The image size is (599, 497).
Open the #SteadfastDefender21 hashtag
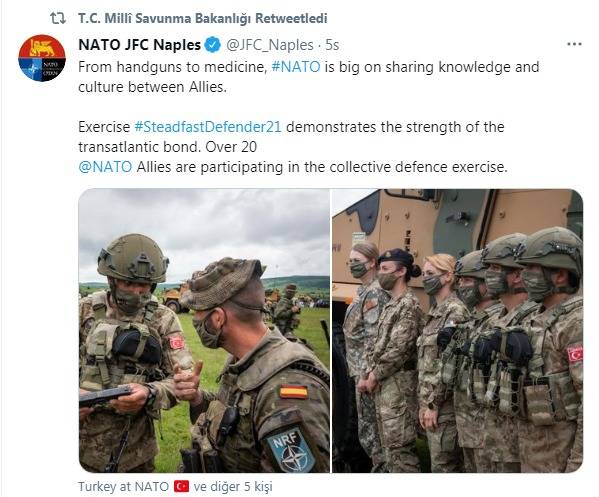coord(208,127)
